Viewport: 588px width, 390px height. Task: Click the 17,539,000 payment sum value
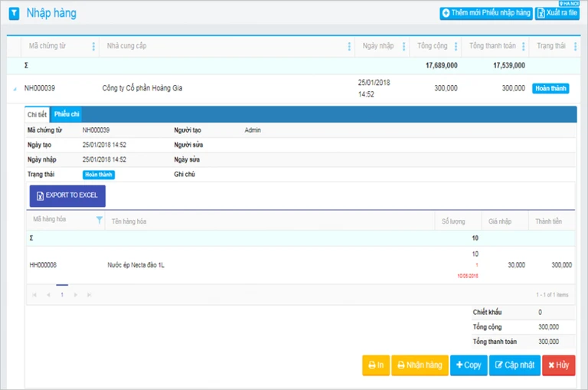coord(509,66)
